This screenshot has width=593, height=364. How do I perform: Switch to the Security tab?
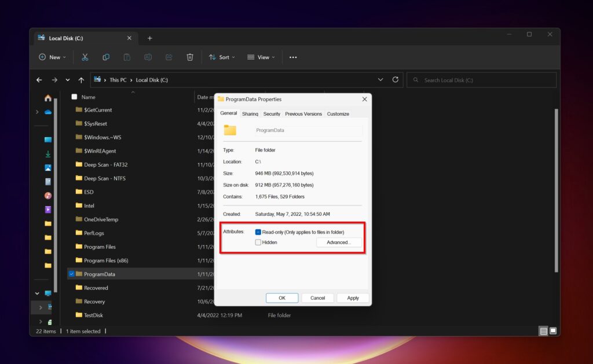tap(272, 114)
